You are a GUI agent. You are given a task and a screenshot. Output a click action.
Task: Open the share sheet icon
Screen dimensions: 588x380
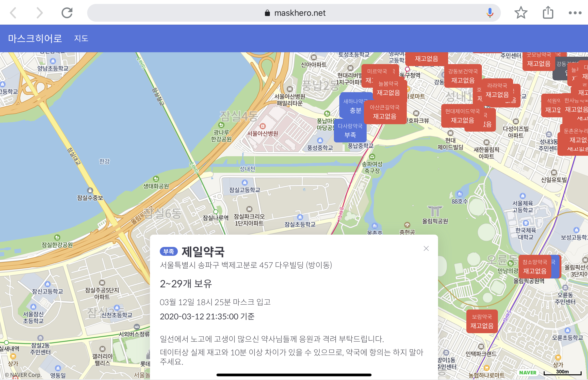(548, 13)
